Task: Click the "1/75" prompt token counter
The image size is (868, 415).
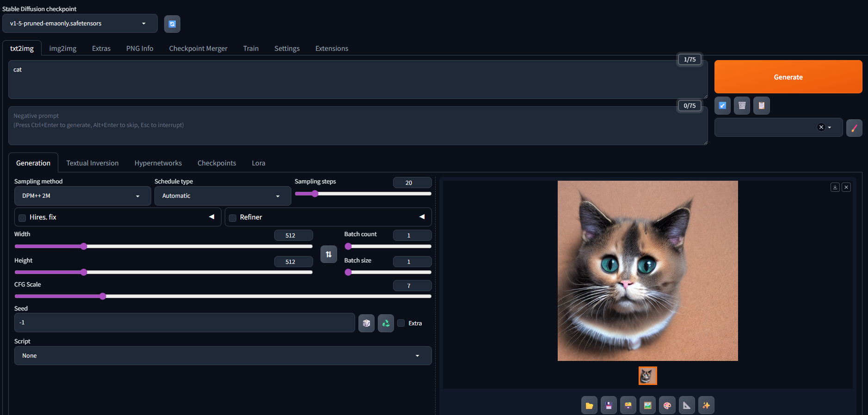Action: click(x=689, y=60)
